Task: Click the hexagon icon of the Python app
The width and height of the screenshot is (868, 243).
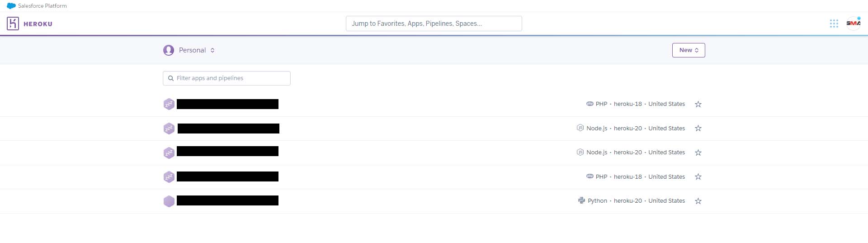Action: coord(169,201)
